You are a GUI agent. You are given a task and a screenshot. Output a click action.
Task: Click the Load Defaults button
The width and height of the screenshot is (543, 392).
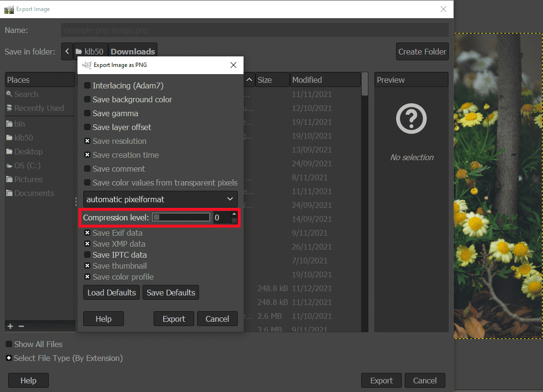tap(111, 292)
